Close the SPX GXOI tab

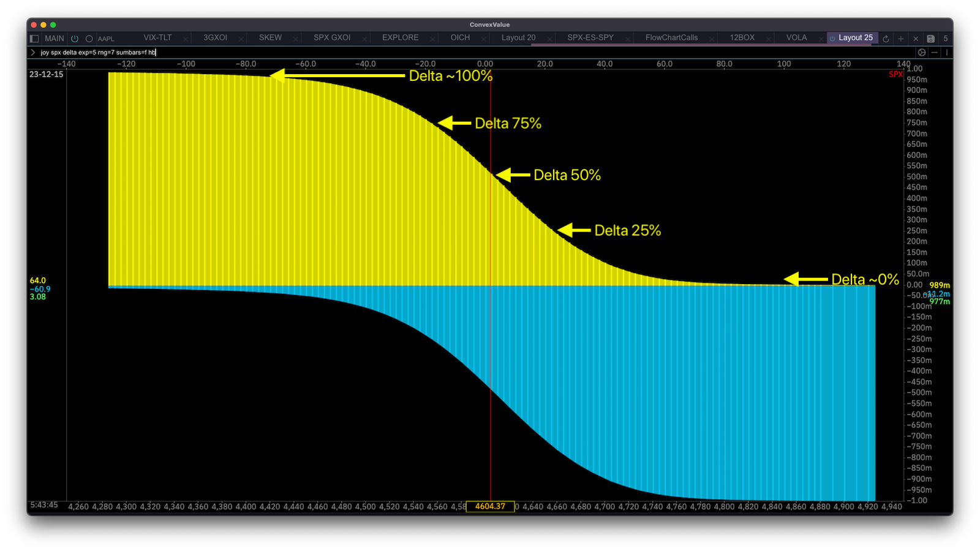click(364, 39)
